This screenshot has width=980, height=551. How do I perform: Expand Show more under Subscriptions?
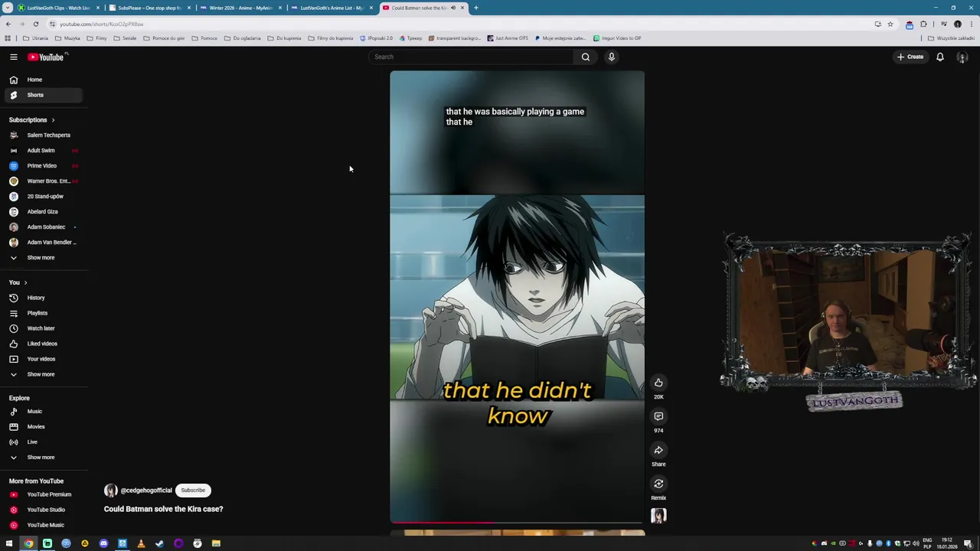(x=43, y=258)
